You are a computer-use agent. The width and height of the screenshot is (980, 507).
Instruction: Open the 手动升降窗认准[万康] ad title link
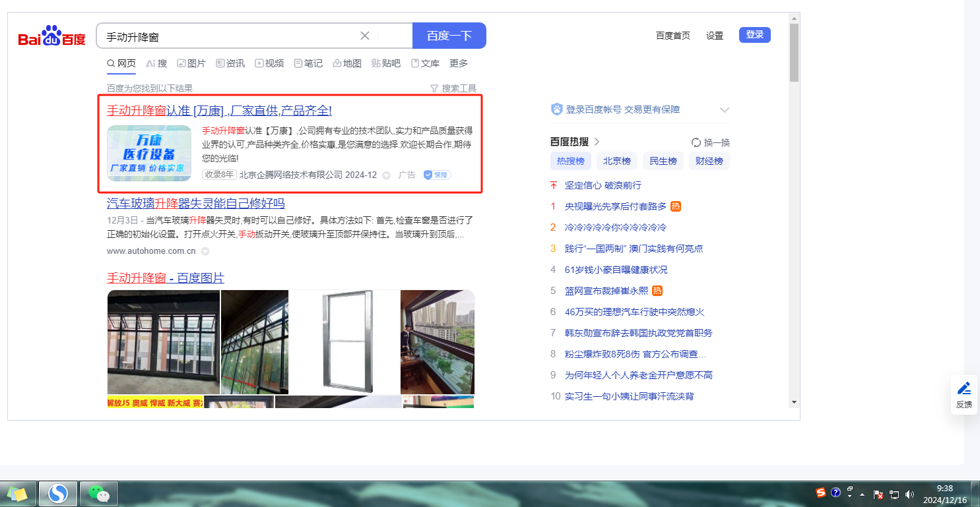pos(220,111)
